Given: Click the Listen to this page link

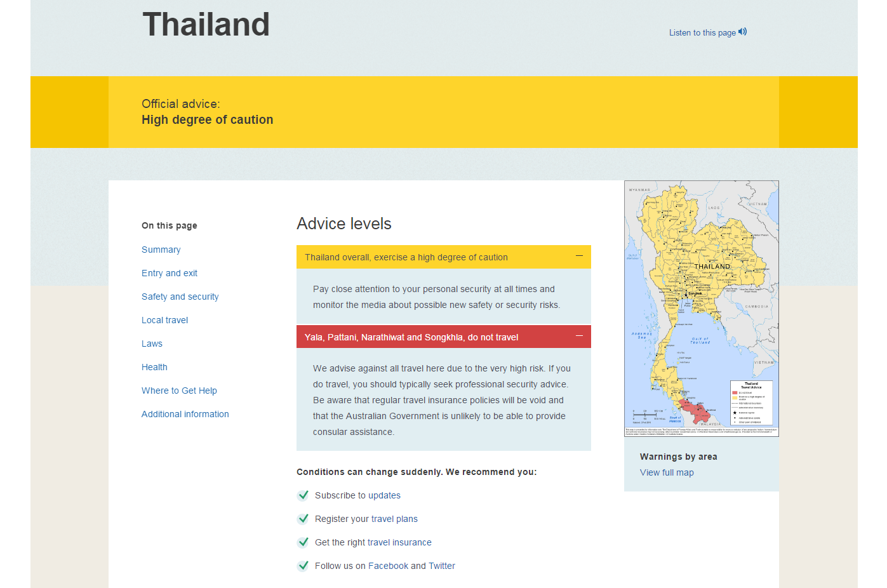Looking at the screenshot, I should [702, 32].
